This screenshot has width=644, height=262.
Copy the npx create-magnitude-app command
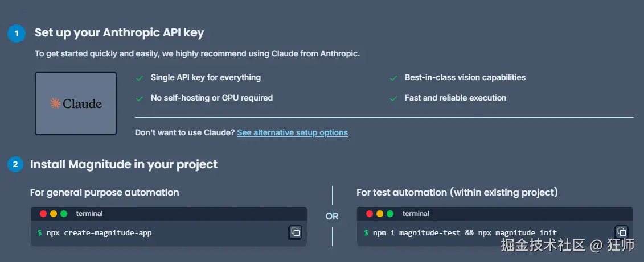295,232
